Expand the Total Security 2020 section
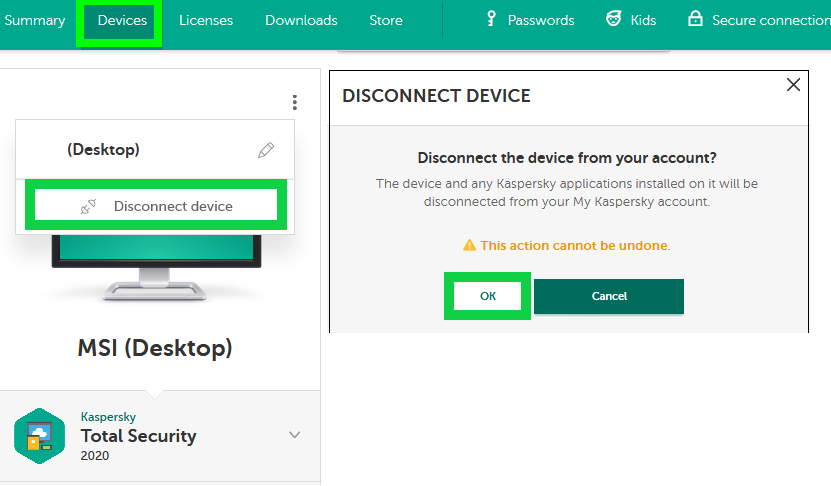Viewport: 831px width, 486px height. (x=294, y=435)
